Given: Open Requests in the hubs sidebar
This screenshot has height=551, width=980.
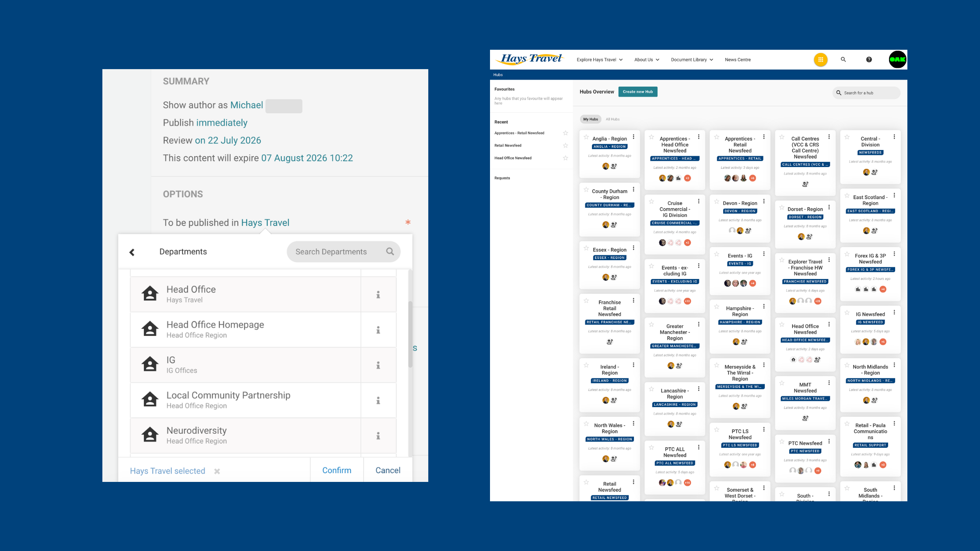Looking at the screenshot, I should (x=502, y=178).
